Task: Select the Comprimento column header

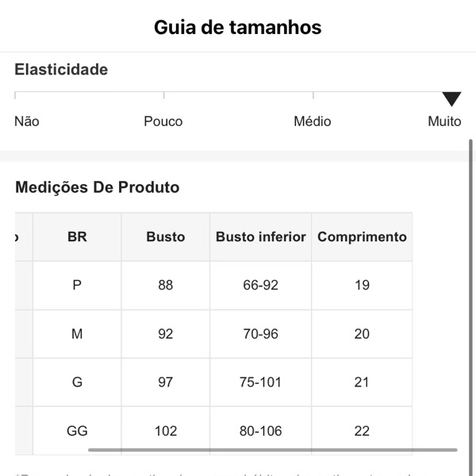Action: coord(362,236)
